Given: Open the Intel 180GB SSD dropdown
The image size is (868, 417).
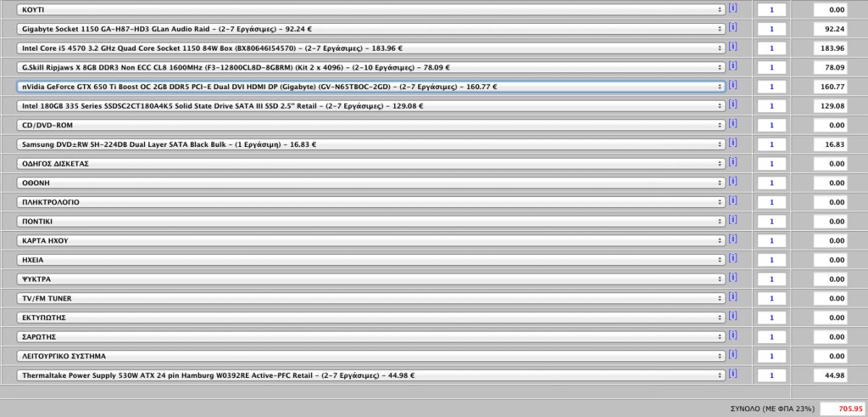Looking at the screenshot, I should coord(370,106).
